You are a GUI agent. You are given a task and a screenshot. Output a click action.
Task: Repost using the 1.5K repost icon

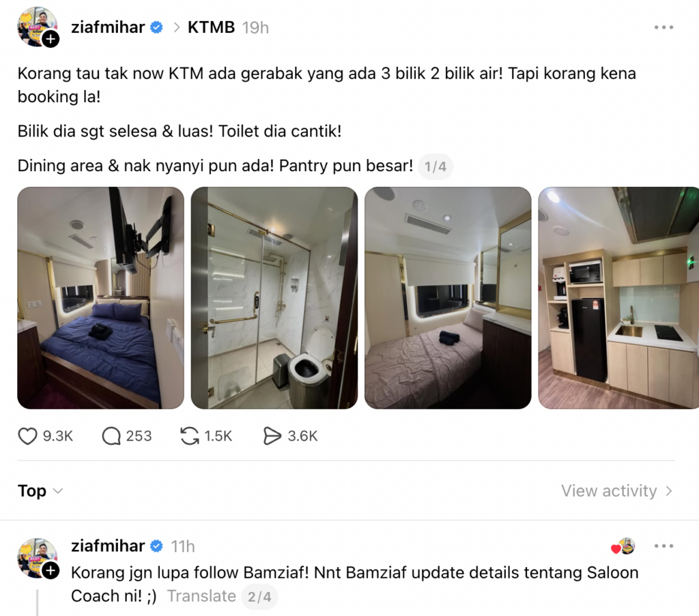point(190,436)
